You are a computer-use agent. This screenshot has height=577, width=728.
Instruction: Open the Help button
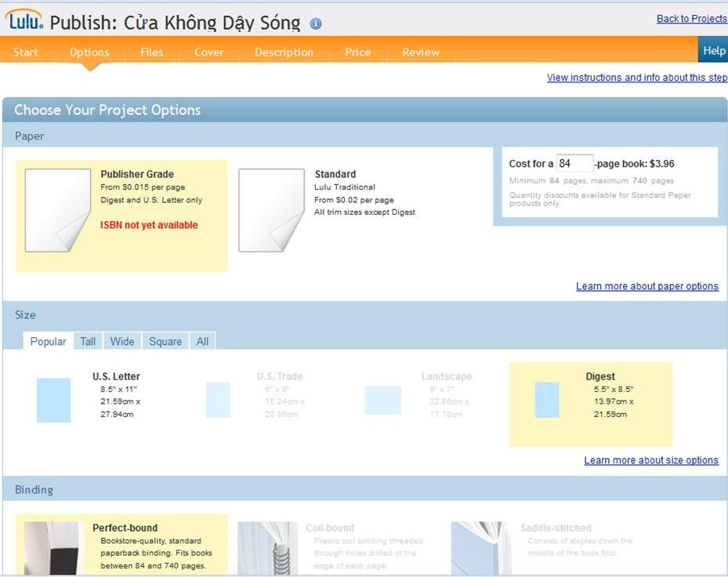713,50
